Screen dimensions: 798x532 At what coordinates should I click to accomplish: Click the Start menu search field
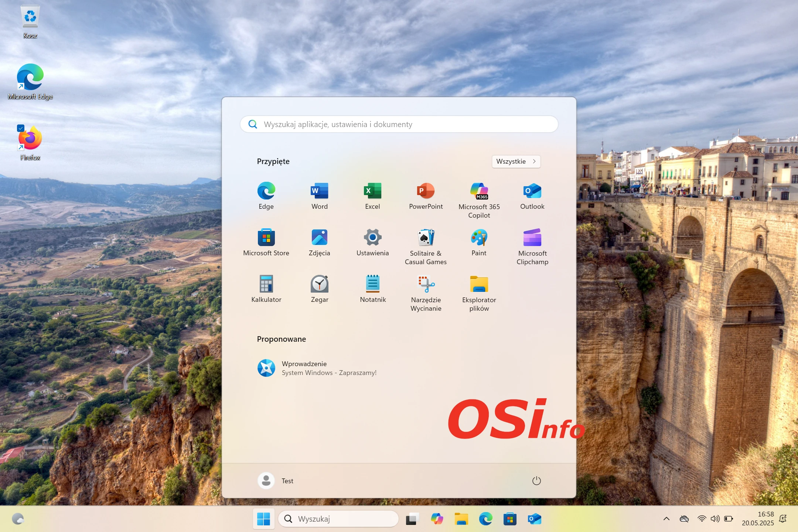click(x=399, y=124)
